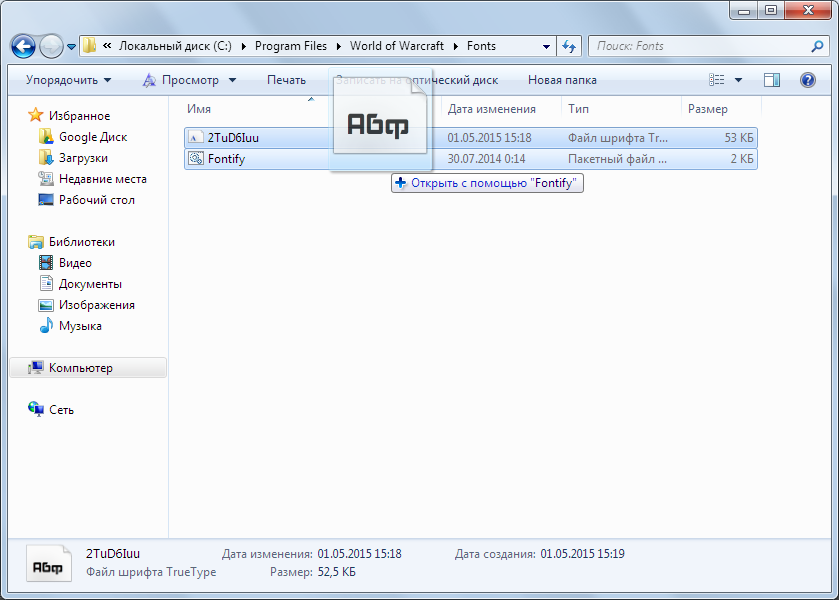
Task: Click the АБф thumbnail in details pane
Action: [x=49, y=564]
